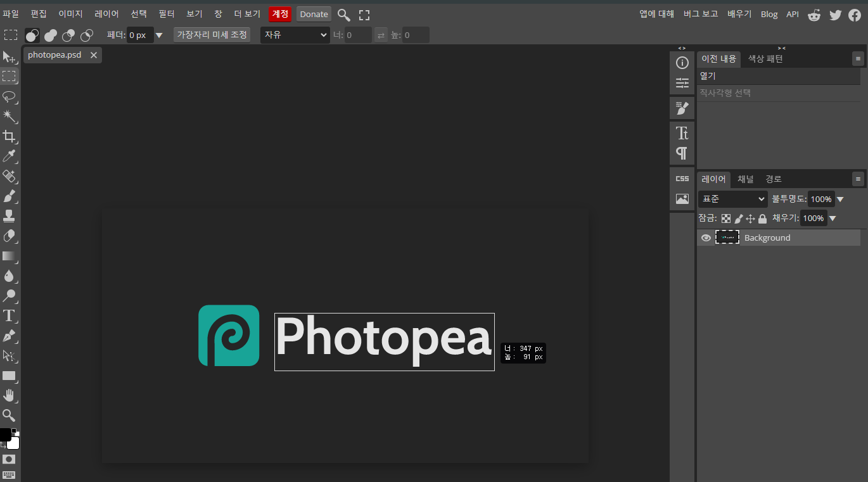
Task: Select the Hand tool
Action: 10,395
